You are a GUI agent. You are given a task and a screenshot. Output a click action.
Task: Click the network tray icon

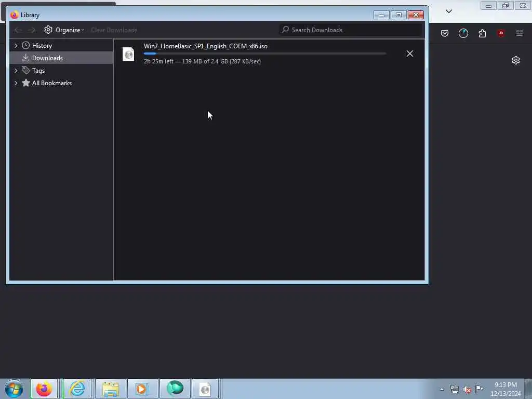click(x=455, y=390)
